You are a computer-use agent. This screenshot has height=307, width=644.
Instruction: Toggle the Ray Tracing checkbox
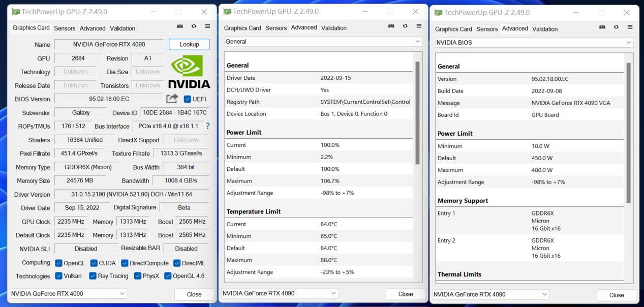(x=93, y=276)
